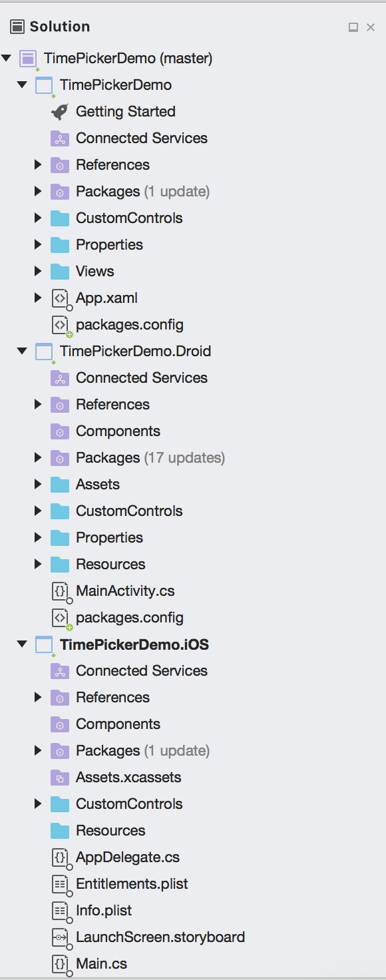
Task: Click the App.xaml file icon
Action: pos(61,298)
